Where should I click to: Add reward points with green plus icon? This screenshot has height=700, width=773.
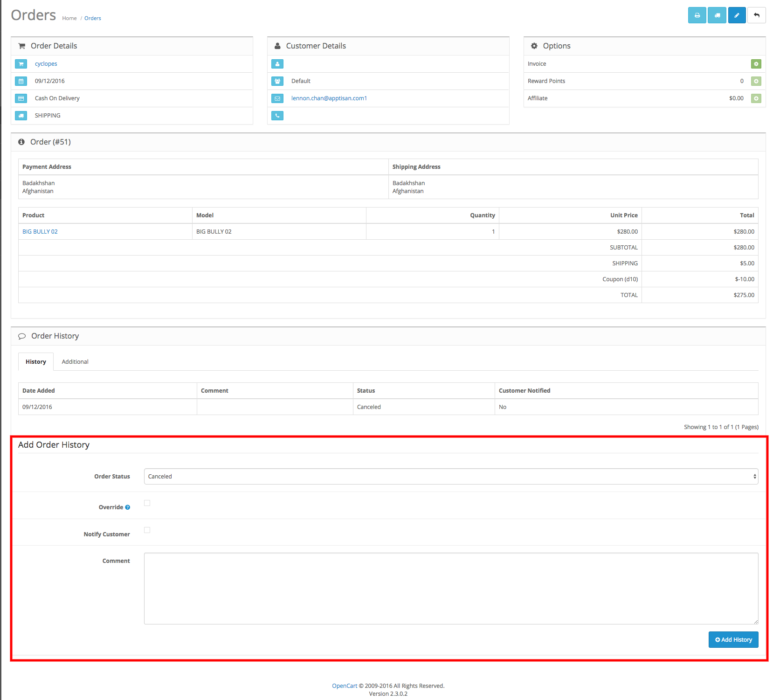point(756,81)
